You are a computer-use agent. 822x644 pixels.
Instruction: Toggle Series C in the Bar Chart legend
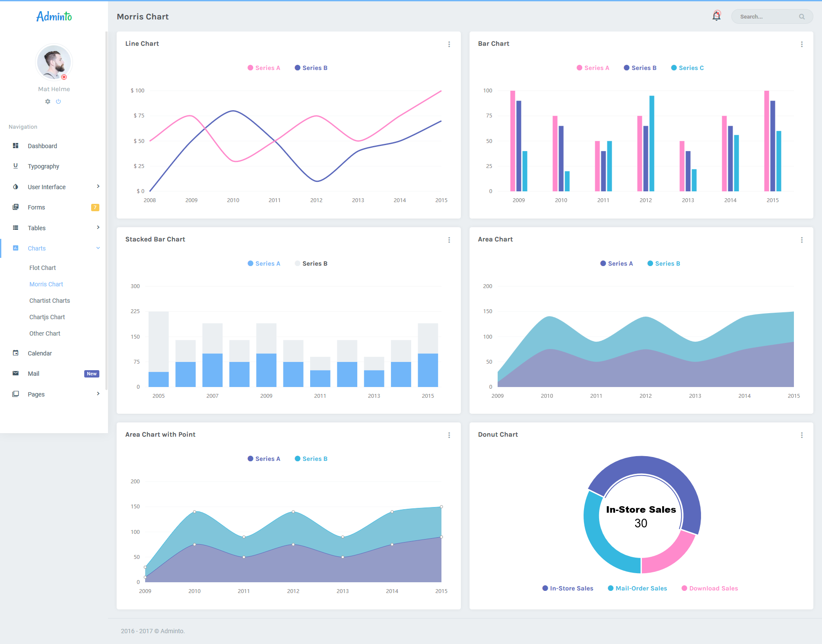[x=687, y=67]
